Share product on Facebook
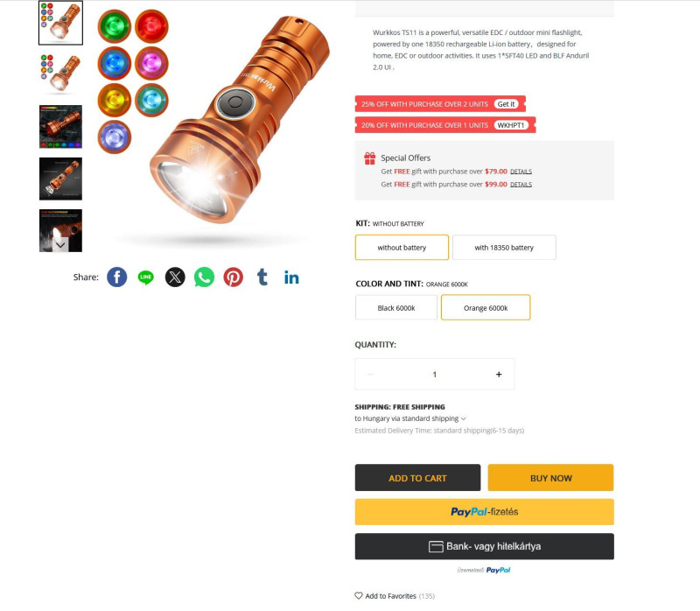This screenshot has height=611, width=700. pyautogui.click(x=116, y=277)
